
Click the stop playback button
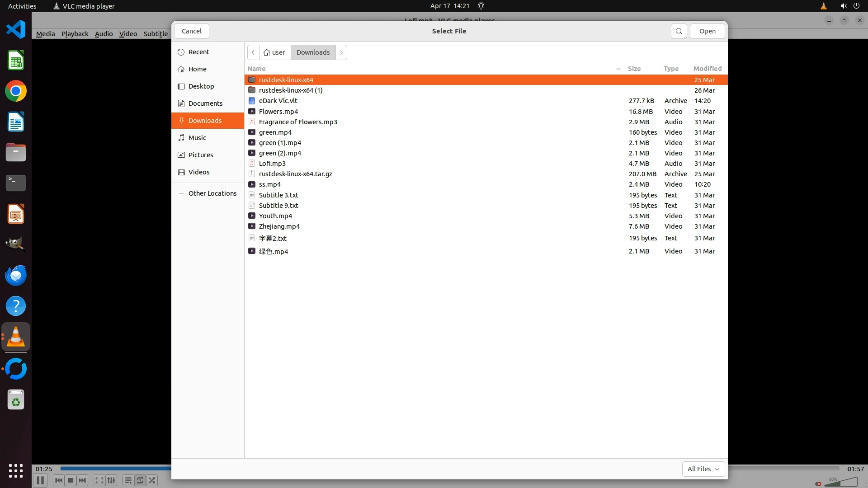71,480
